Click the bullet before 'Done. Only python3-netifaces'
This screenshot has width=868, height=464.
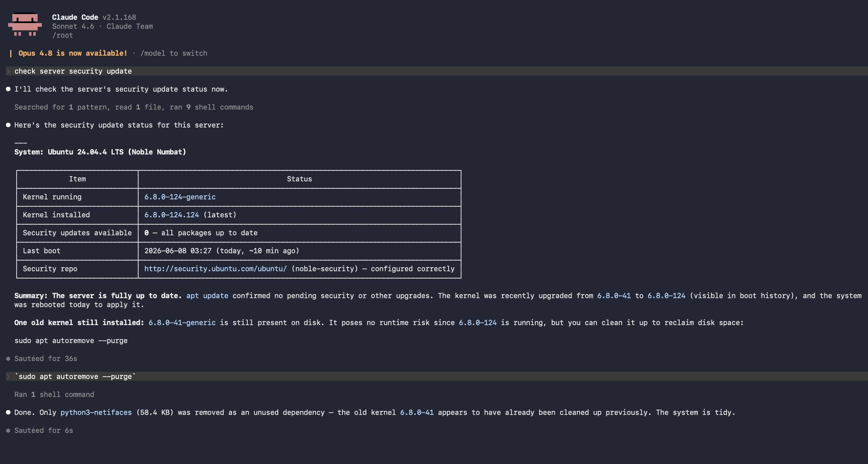click(8, 413)
